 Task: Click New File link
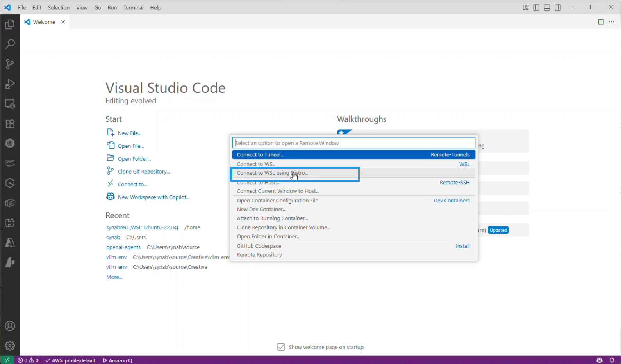(130, 133)
